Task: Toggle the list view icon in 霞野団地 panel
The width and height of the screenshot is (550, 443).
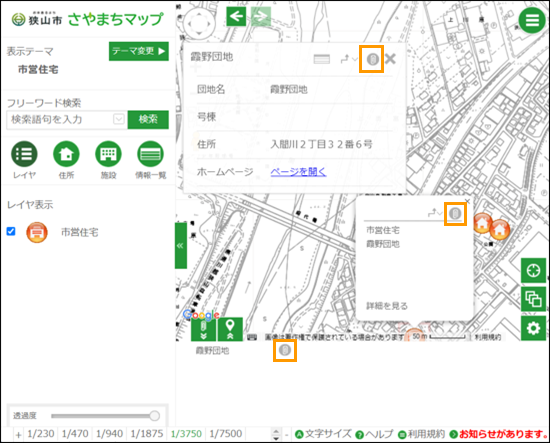Action: pos(322,59)
